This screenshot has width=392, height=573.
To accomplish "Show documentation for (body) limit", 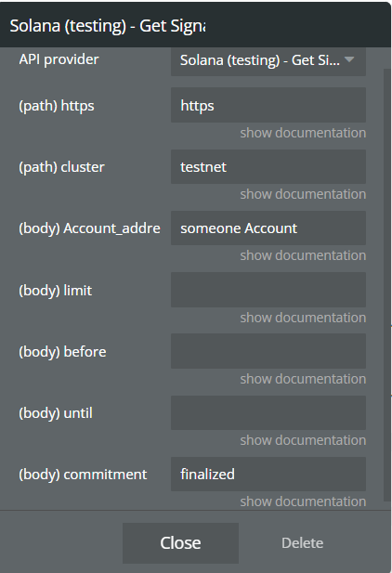I will click(303, 318).
